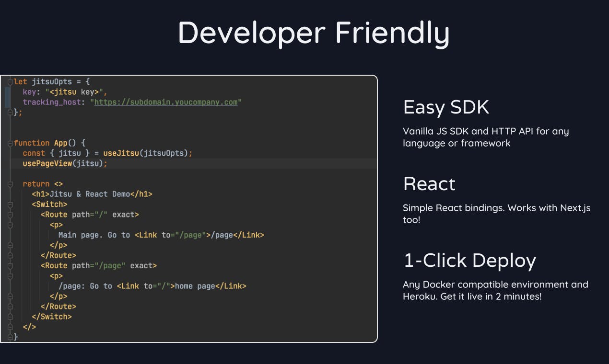Click the '/page: Go to' text in code
609x364 pixels.
[x=85, y=286]
